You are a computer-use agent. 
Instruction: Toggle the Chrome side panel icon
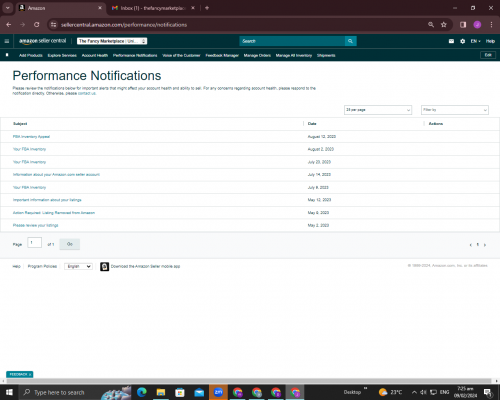tap(463, 25)
